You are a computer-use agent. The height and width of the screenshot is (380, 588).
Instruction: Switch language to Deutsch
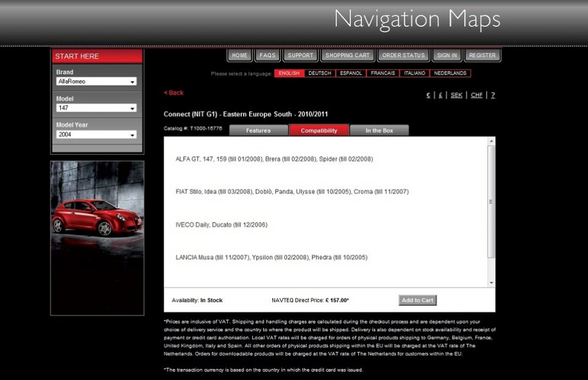[x=320, y=73]
